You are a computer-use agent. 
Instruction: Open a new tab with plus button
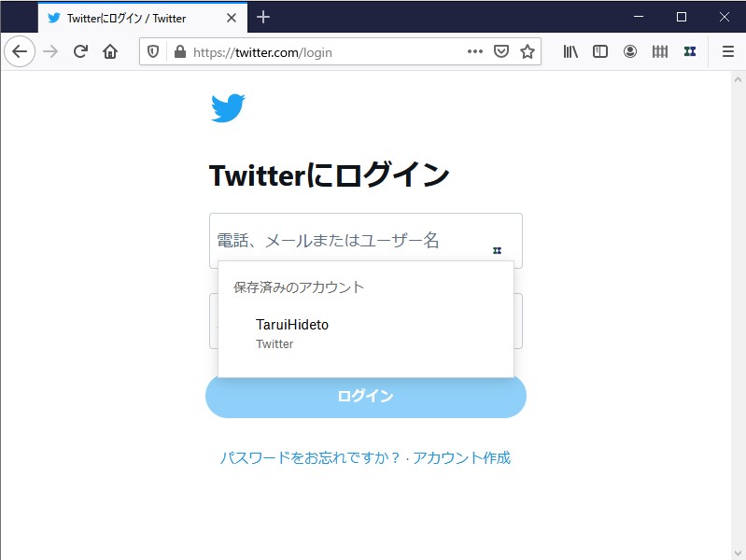point(263,17)
